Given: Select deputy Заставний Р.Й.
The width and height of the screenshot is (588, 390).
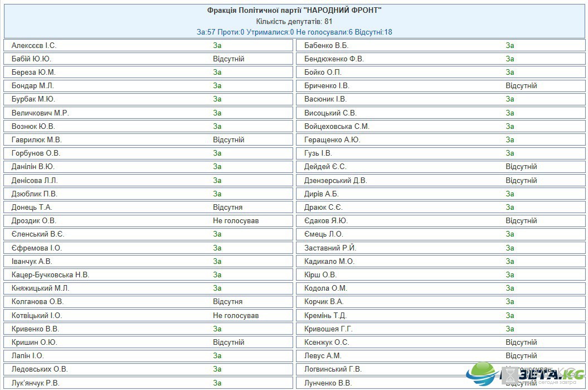Looking at the screenshot, I should (x=330, y=248).
